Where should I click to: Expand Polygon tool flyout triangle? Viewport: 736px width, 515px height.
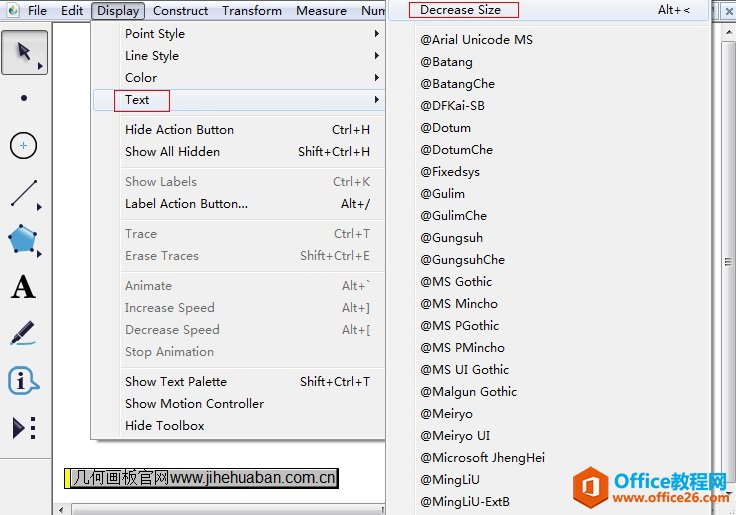tap(39, 254)
